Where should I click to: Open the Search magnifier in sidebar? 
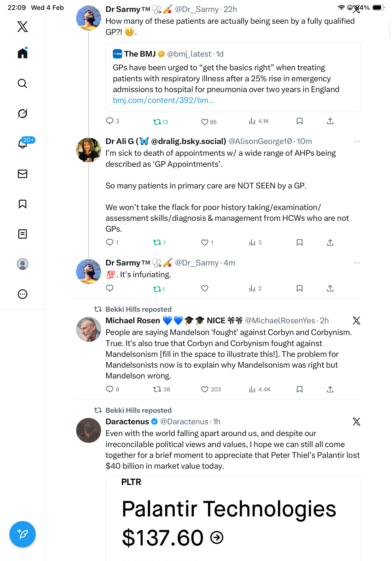tap(23, 83)
